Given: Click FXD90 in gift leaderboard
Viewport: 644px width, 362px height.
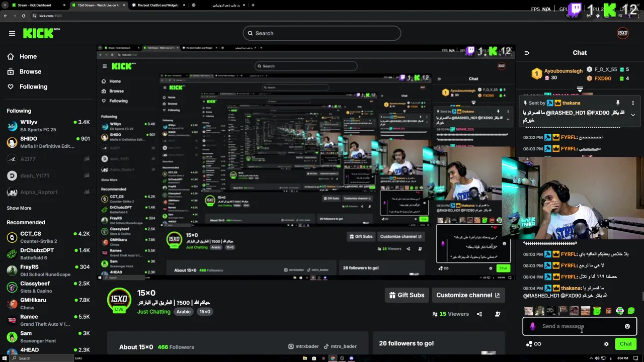Looking at the screenshot, I should [602, 78].
